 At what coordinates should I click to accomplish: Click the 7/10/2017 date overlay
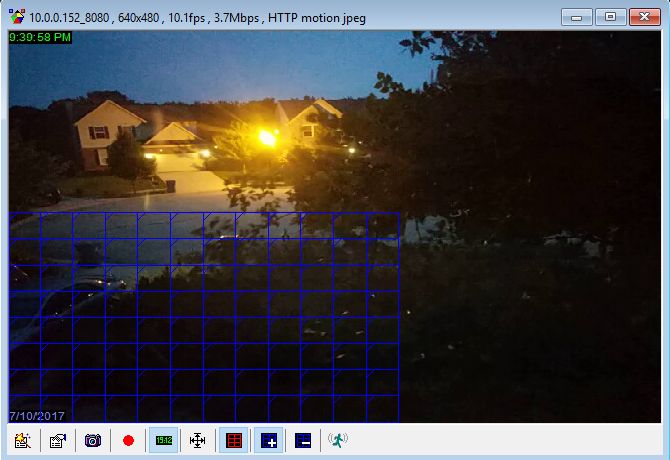[37, 416]
